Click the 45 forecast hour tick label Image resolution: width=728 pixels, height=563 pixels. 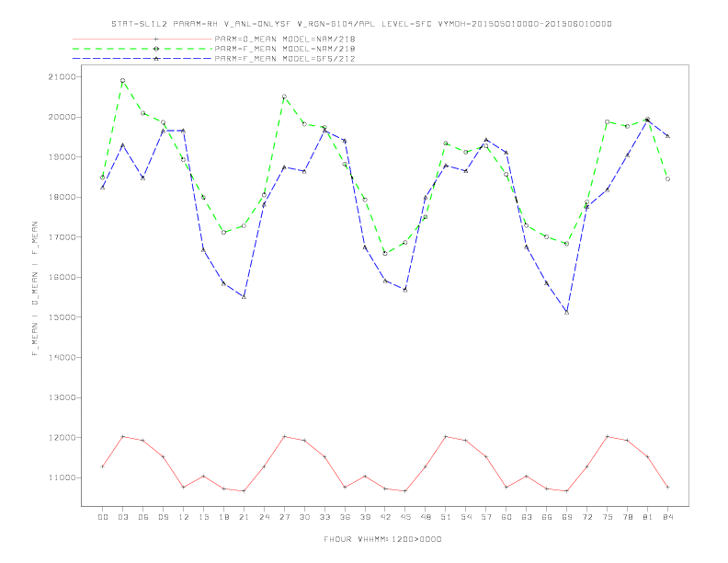[x=405, y=517]
